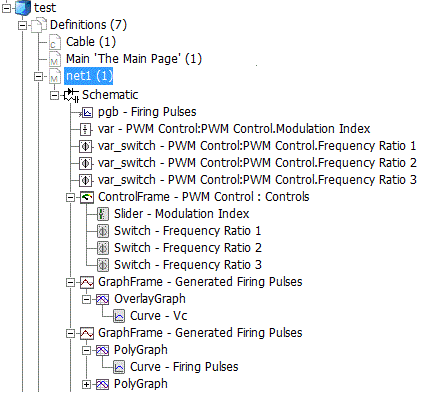Collapse the Definitions (7) branch
The image size is (422, 396).
pos(23,25)
